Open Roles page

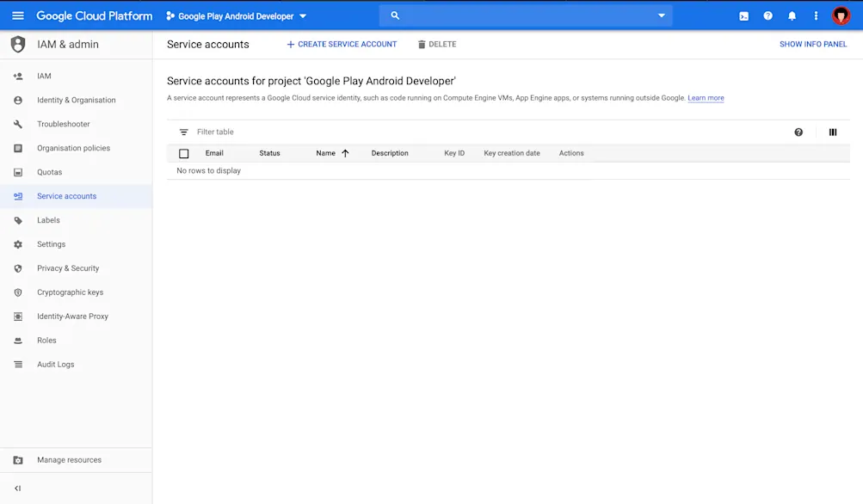46,340
